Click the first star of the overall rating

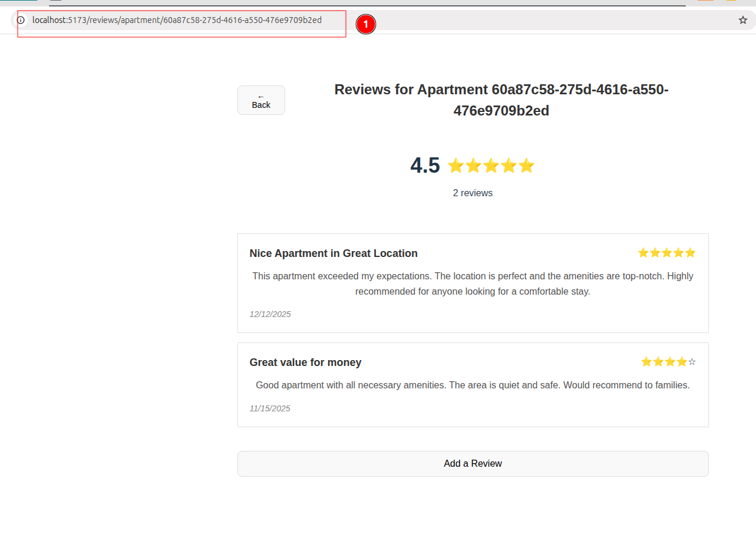point(455,166)
